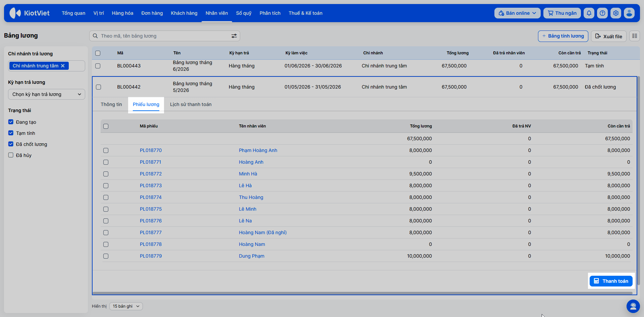Open the 15 bản ghi page size dropdown
The image size is (644, 317).
coord(126,306)
